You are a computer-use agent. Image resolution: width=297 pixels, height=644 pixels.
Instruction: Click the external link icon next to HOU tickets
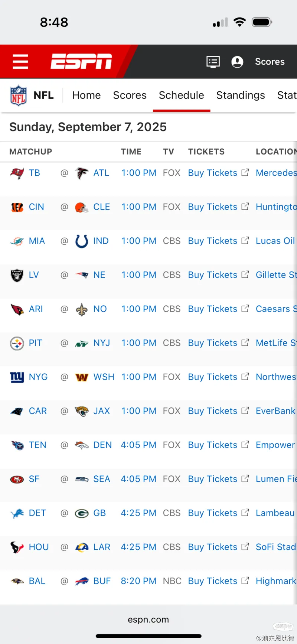pos(245,547)
